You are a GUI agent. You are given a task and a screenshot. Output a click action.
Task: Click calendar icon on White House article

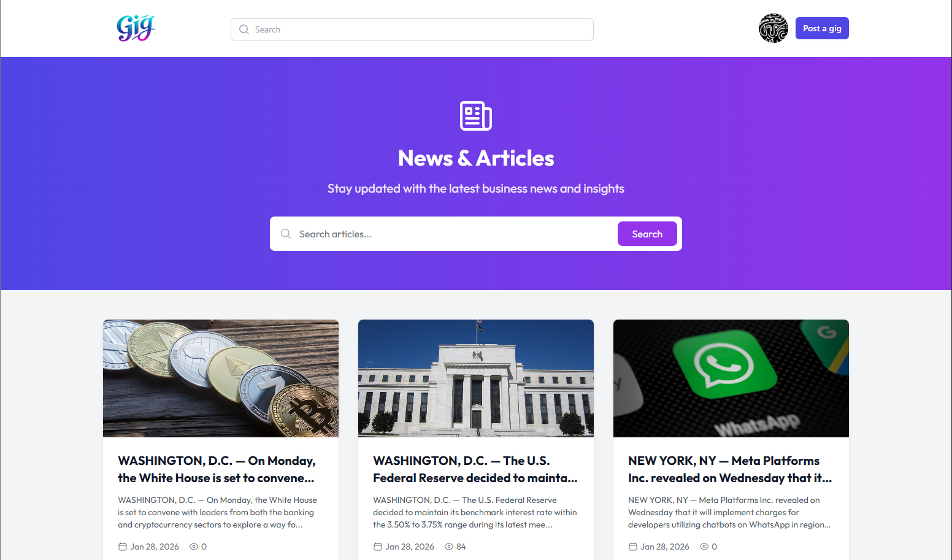[123, 547]
